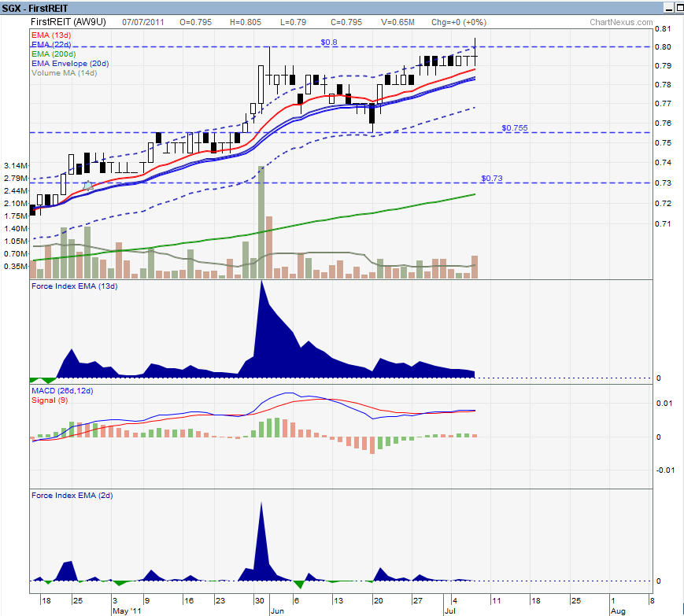
Task: Click the MACD (26d,12d) indicator label
Action: coord(62,391)
